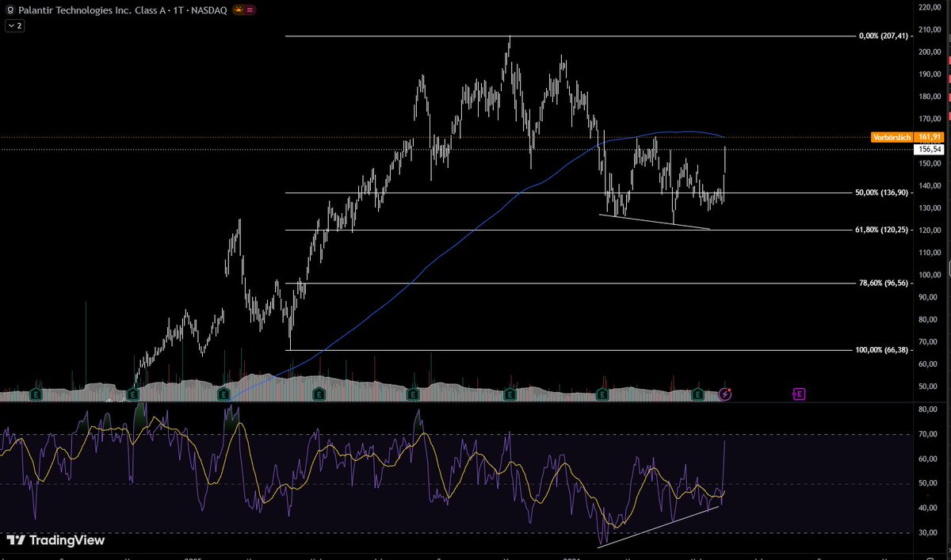Image resolution: width=951 pixels, height=560 pixels.
Task: Click the purple upcoming earnings E marker
Action: point(799,394)
